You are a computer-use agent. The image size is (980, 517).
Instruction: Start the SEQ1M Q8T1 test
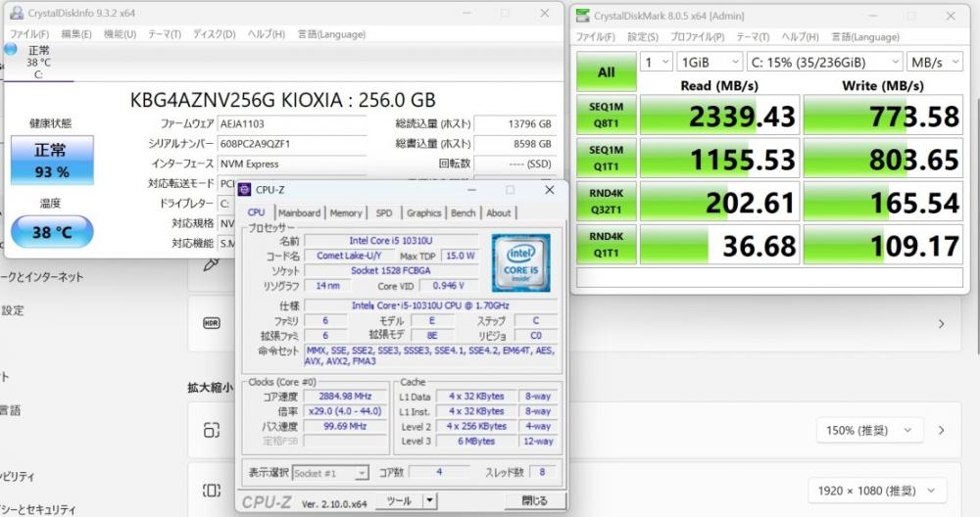pos(607,115)
